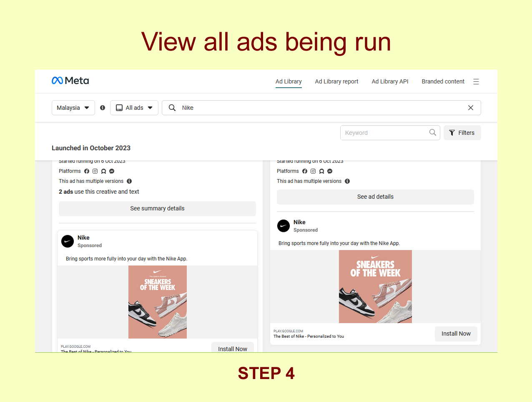
Task: Click See ad details button
Action: click(375, 197)
